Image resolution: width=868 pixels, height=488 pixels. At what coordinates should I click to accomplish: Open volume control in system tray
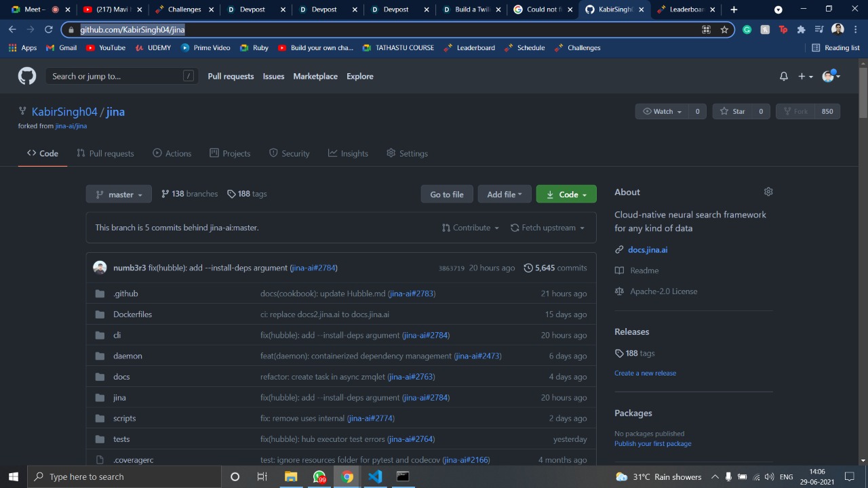pos(769,476)
